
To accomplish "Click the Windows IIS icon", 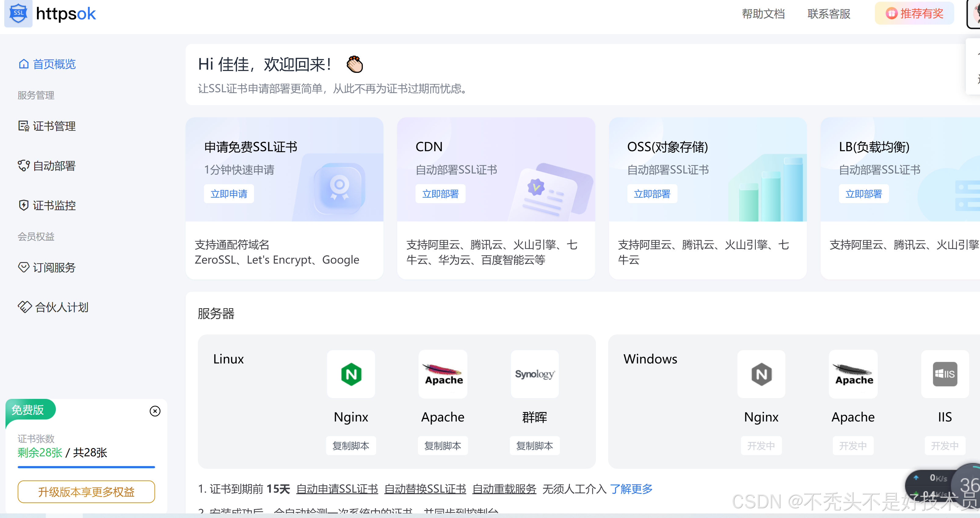I will coord(944,374).
